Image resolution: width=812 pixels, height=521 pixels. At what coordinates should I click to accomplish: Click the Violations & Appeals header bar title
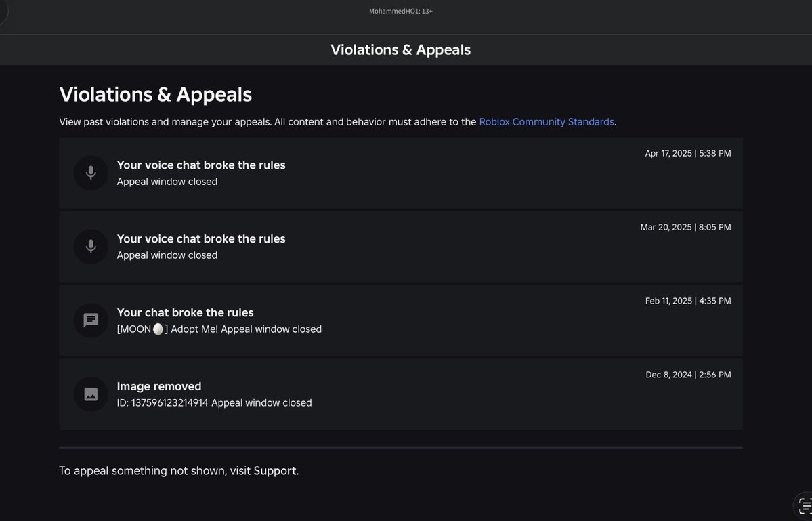pyautogui.click(x=401, y=49)
